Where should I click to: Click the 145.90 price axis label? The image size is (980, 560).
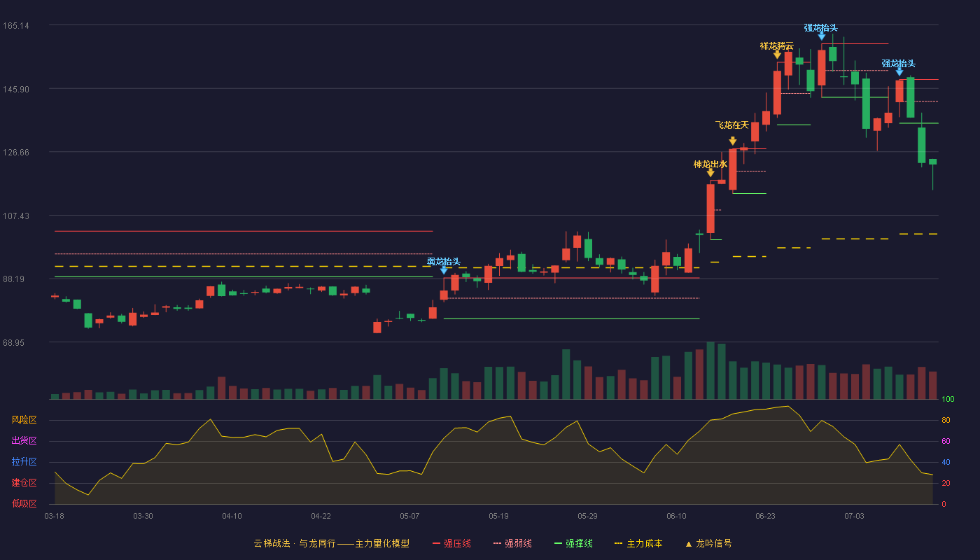(x=16, y=90)
